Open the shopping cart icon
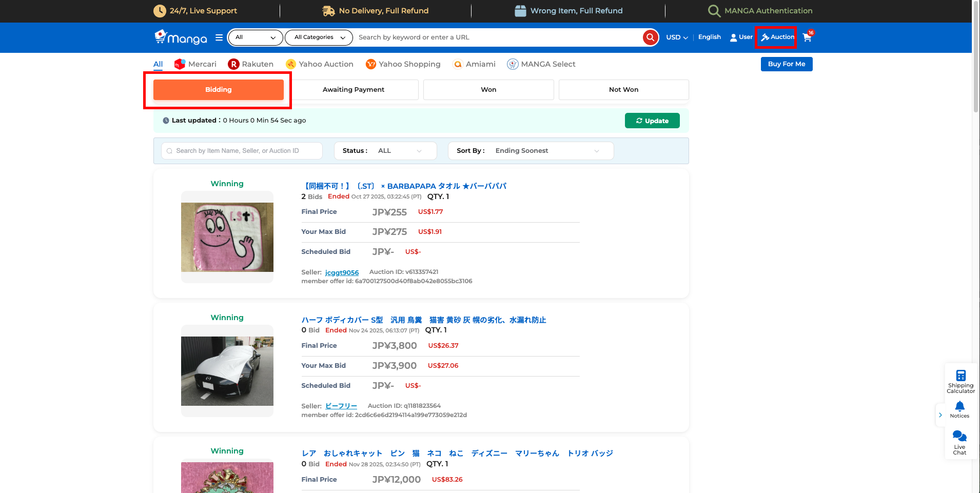The width and height of the screenshot is (980, 493). 807,37
